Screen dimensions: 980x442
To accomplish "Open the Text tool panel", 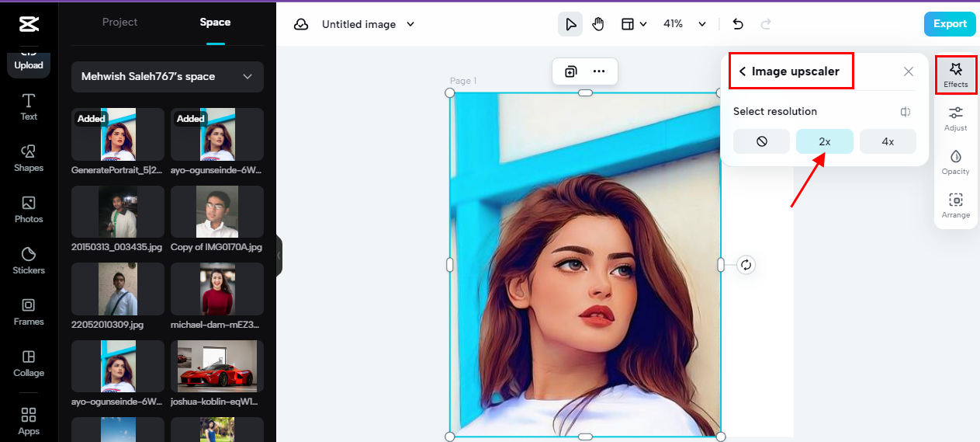I will (29, 107).
